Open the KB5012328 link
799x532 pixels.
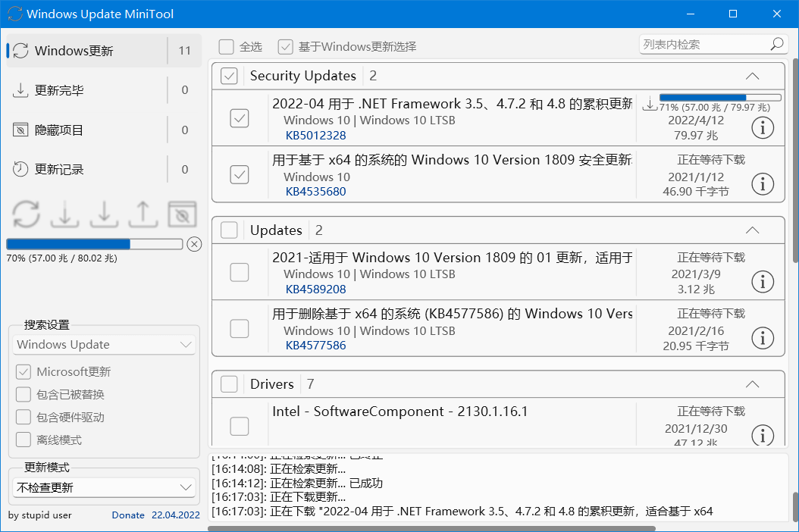tap(315, 136)
